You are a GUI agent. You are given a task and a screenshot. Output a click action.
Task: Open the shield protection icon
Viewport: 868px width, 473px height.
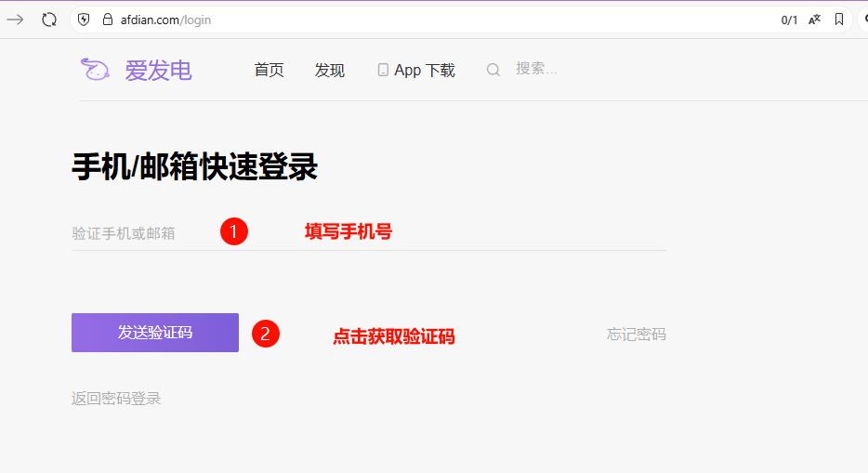[x=84, y=20]
